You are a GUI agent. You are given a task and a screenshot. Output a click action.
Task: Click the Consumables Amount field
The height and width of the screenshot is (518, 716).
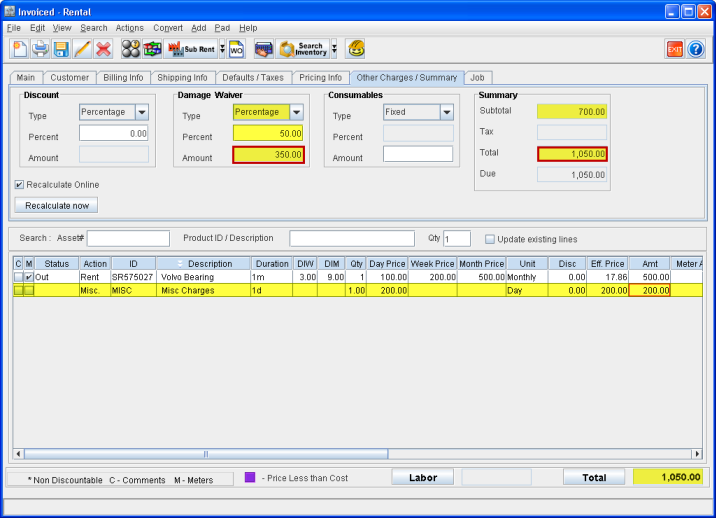[418, 154]
